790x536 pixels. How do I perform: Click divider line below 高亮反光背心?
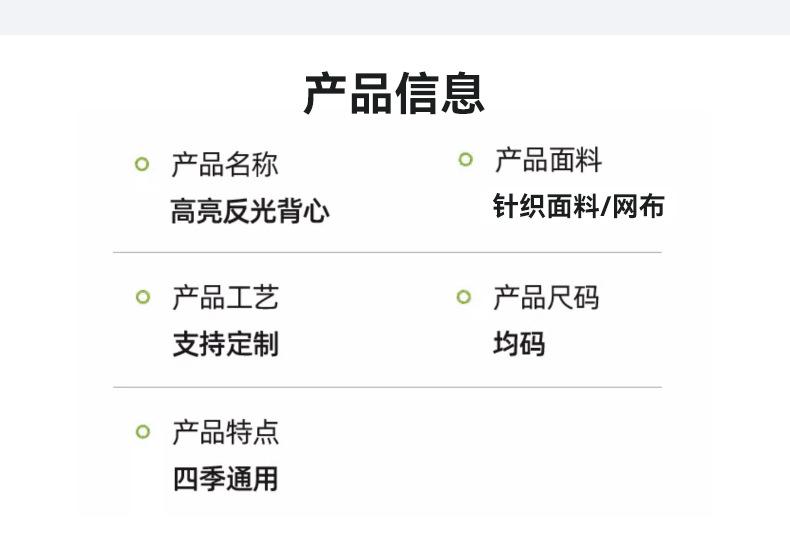[x=387, y=252]
